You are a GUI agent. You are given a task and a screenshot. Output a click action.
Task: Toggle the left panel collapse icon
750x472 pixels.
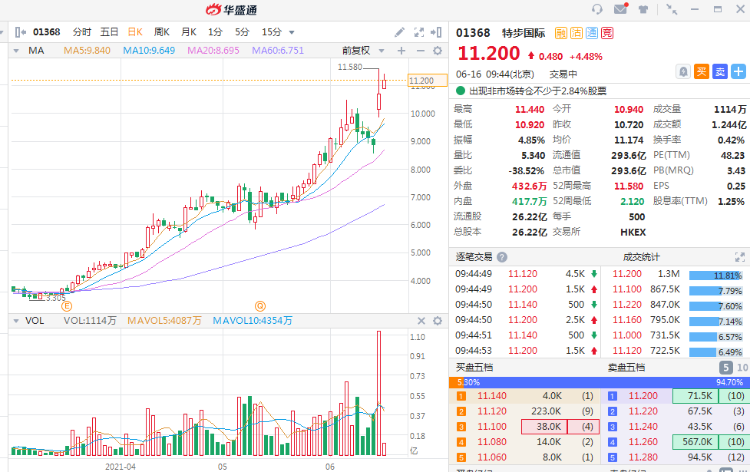tap(20, 32)
